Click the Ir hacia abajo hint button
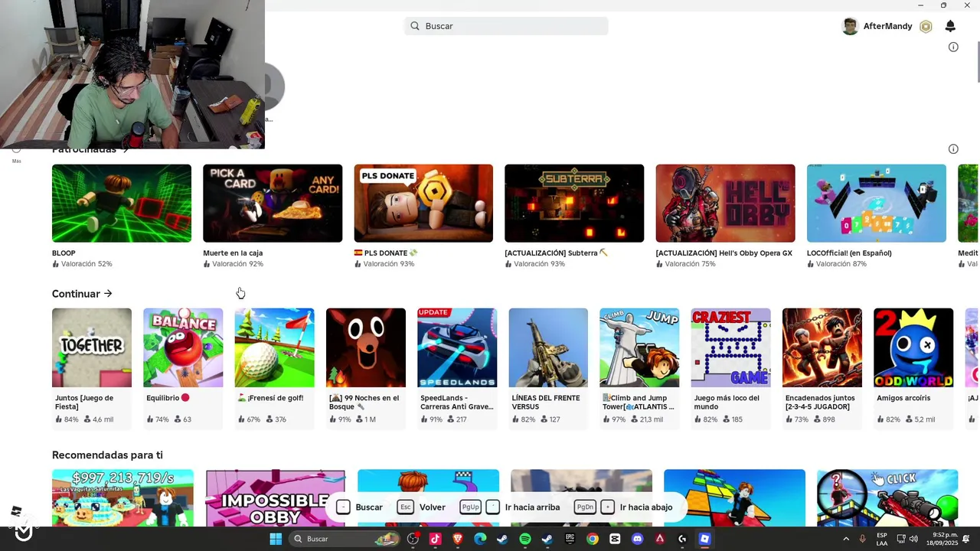The width and height of the screenshot is (980, 551). point(624,507)
